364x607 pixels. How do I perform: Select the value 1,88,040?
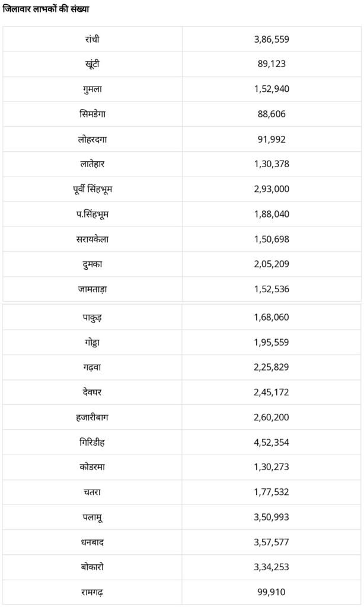271,214
